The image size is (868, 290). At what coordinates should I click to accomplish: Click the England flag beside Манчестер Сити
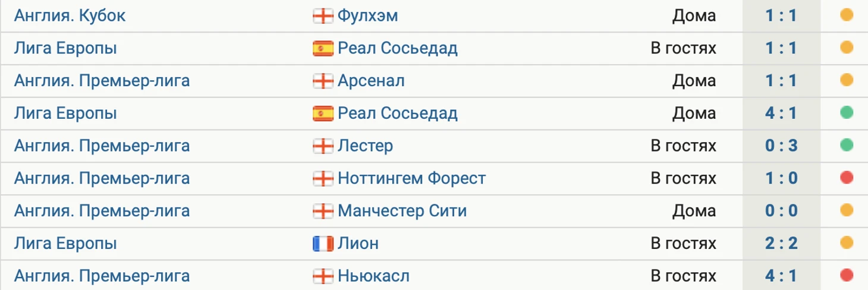pyautogui.click(x=323, y=210)
